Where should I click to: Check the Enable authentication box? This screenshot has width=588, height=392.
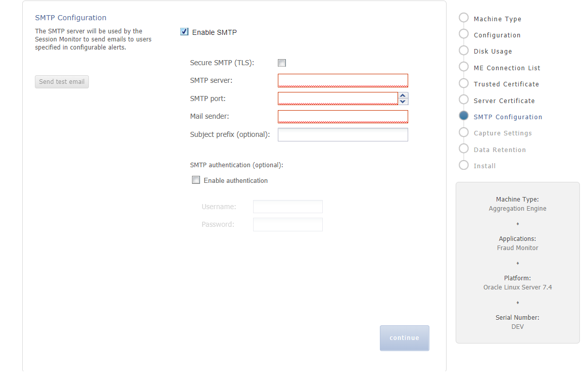coord(195,179)
